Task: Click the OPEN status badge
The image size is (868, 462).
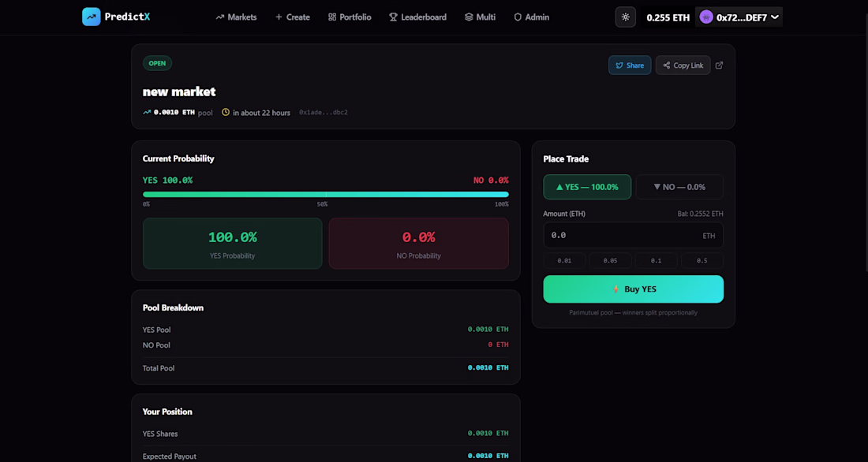Action: coord(157,63)
